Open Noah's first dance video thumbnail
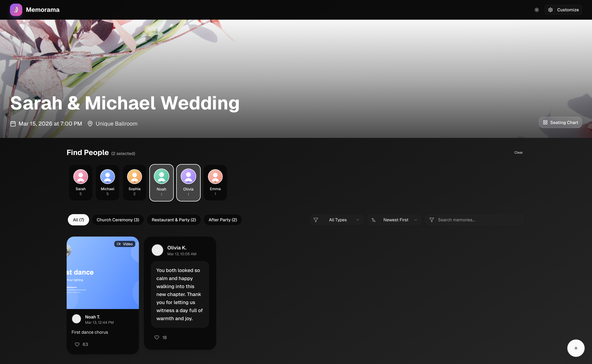This screenshot has width=592, height=364. [103, 273]
